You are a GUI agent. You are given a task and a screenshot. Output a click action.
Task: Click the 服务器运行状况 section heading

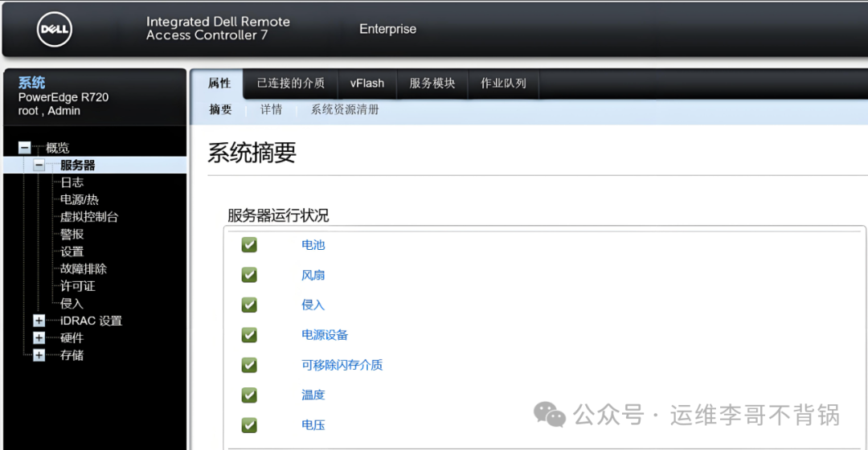point(278,215)
